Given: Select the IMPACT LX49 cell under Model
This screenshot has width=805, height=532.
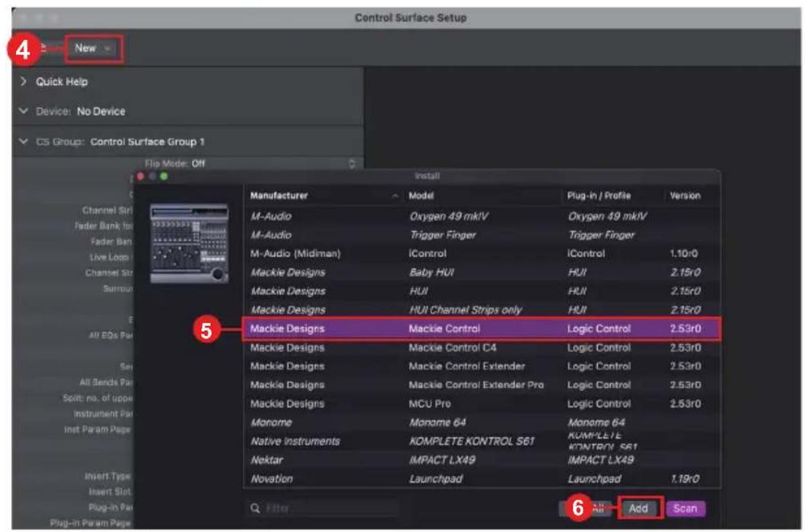Looking at the screenshot, I should pos(442,460).
